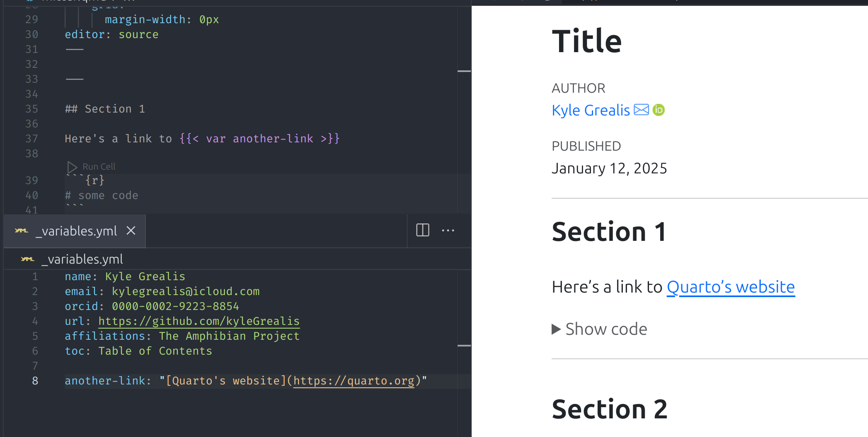
Task: Close the _variables.yml tab
Action: coord(131,231)
